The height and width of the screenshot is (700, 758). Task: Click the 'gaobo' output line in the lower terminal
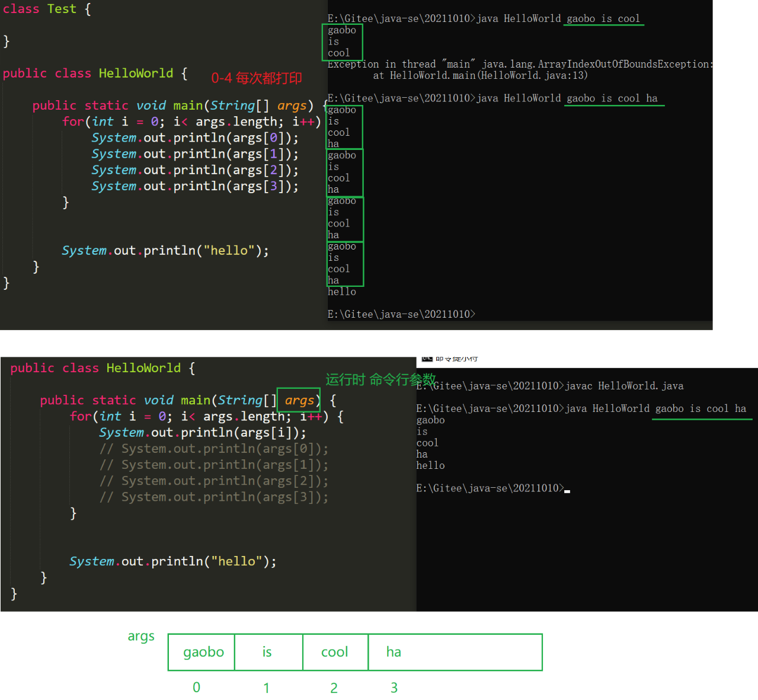430,420
